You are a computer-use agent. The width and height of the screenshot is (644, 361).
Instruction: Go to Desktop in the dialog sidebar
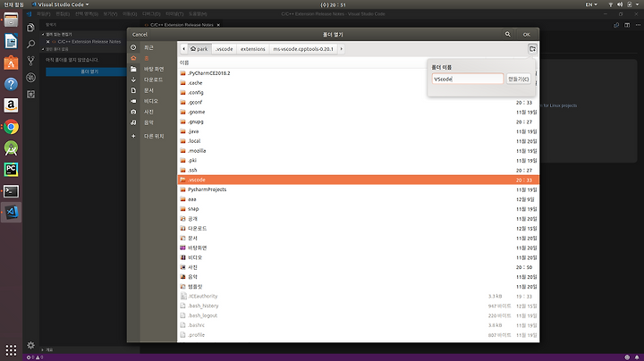tap(153, 69)
